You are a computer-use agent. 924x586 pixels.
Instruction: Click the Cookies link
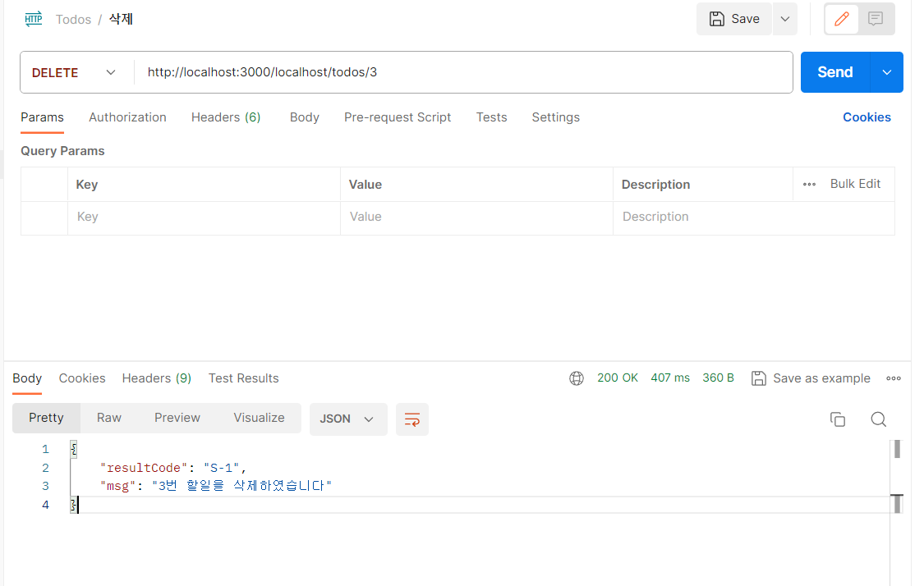[867, 117]
